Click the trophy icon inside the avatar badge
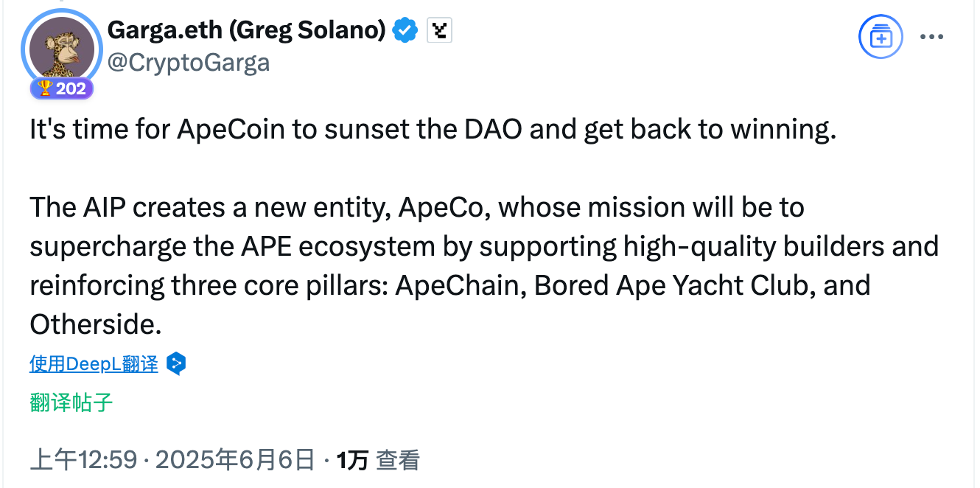980x488 pixels. 46,88
